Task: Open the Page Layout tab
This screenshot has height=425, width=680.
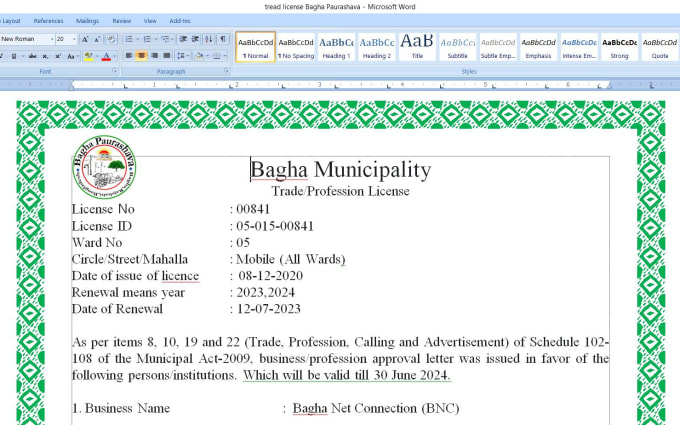Action: (10, 21)
